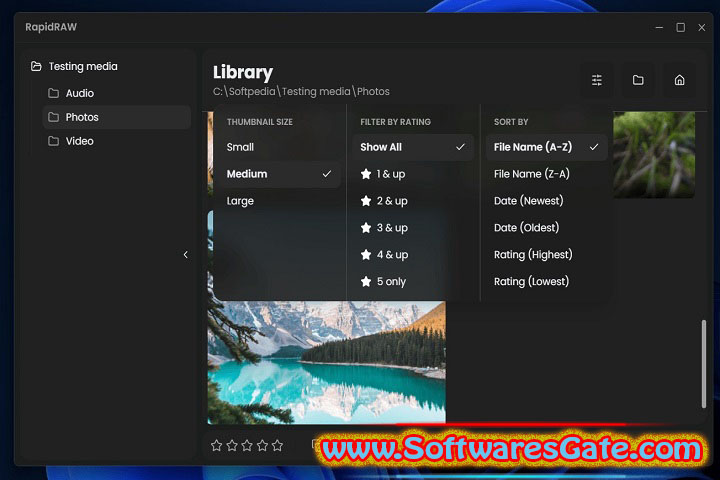Maximize the RapidRAW window
The height and width of the screenshot is (480, 720).
coord(681,28)
